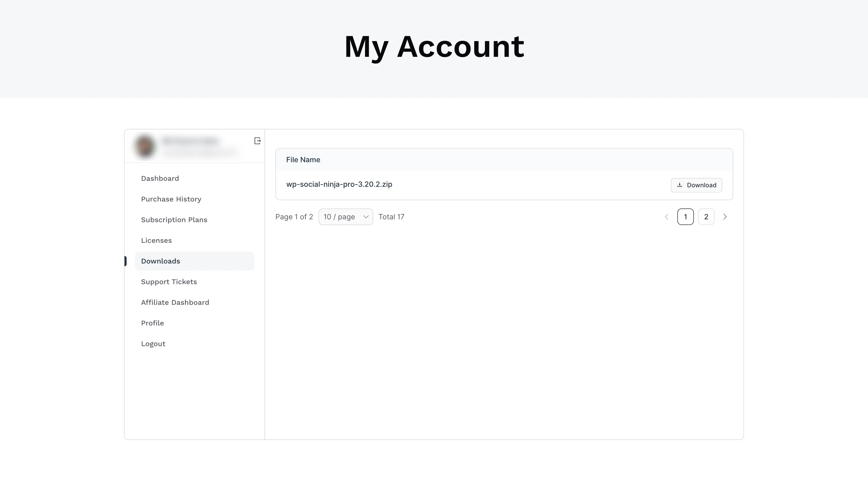Click the logout icon beside the profile
Image resolution: width=868 pixels, height=497 pixels.
click(x=257, y=141)
